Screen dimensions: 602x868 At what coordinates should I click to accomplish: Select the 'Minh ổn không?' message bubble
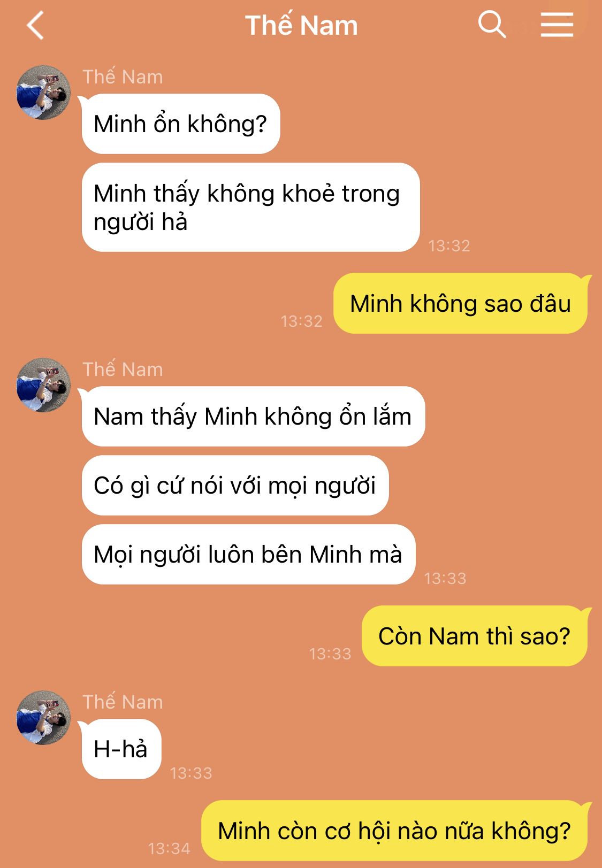[180, 124]
